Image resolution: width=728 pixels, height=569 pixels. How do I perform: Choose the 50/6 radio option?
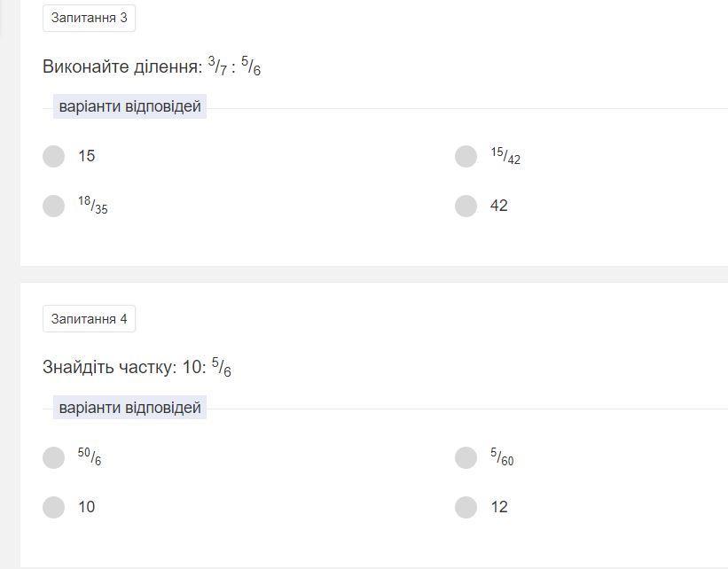(x=54, y=457)
